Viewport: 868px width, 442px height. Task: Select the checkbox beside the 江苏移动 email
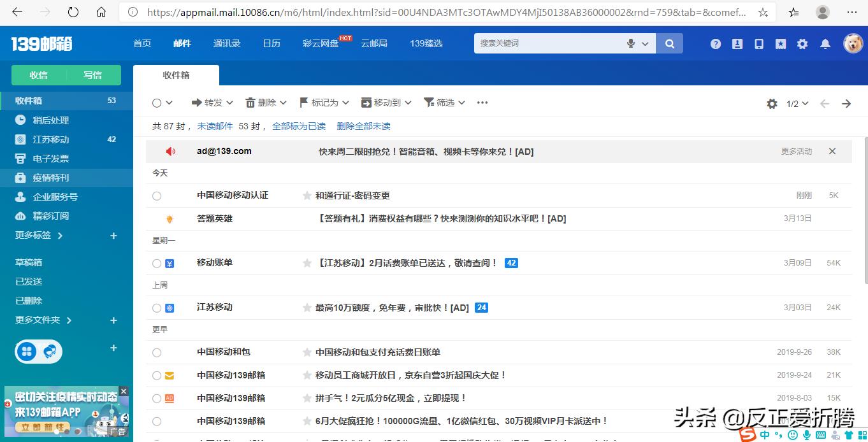click(x=156, y=307)
